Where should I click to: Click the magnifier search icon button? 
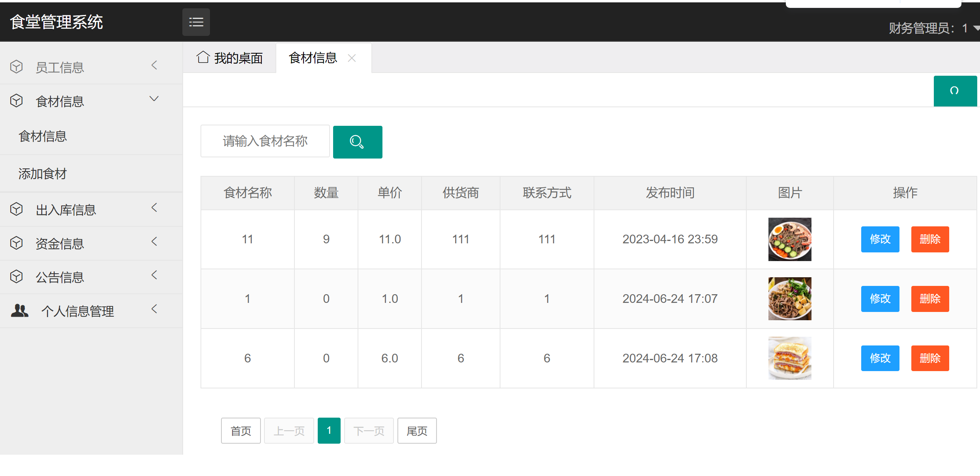[x=357, y=142]
